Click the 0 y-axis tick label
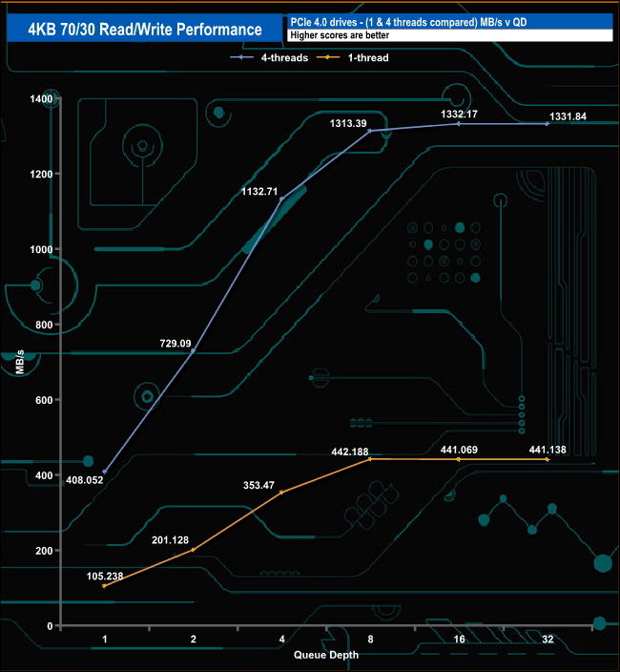Image resolution: width=620 pixels, height=672 pixels. [50, 626]
